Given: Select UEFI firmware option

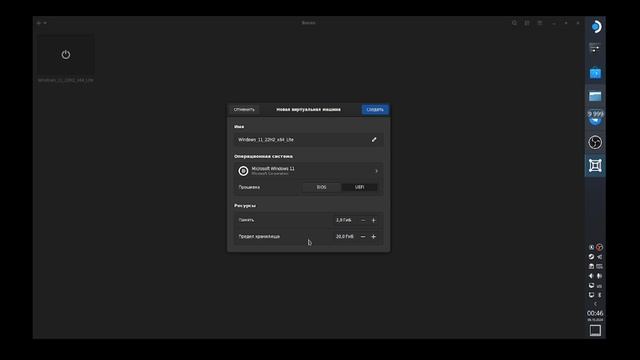Looking at the screenshot, I should 359,187.
